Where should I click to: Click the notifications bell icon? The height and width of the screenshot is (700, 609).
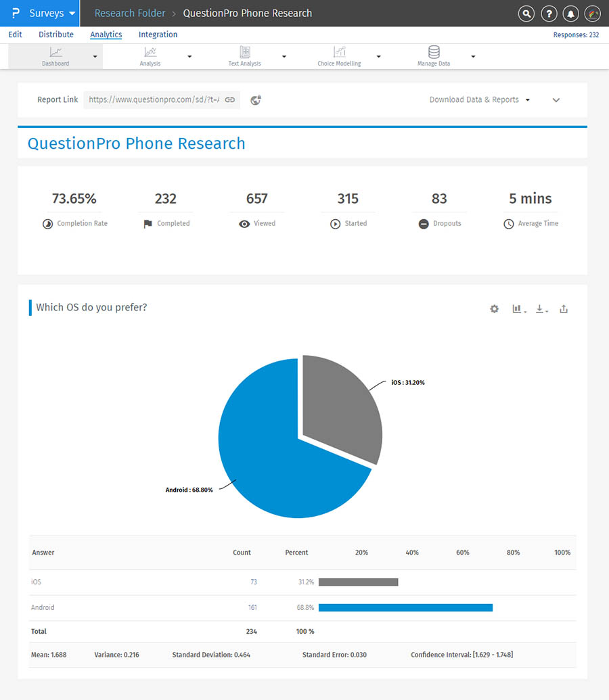(x=570, y=14)
